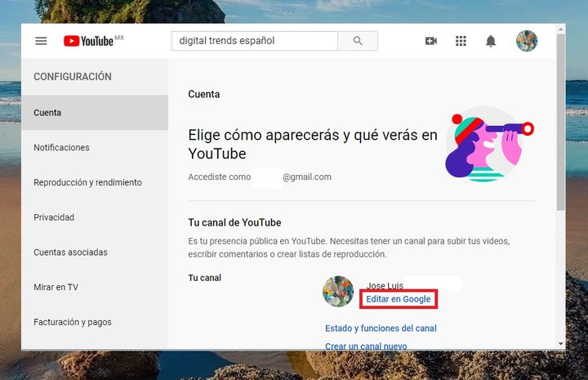Open Estado y funciones del canal
The width and height of the screenshot is (588, 380).
coord(381,329)
